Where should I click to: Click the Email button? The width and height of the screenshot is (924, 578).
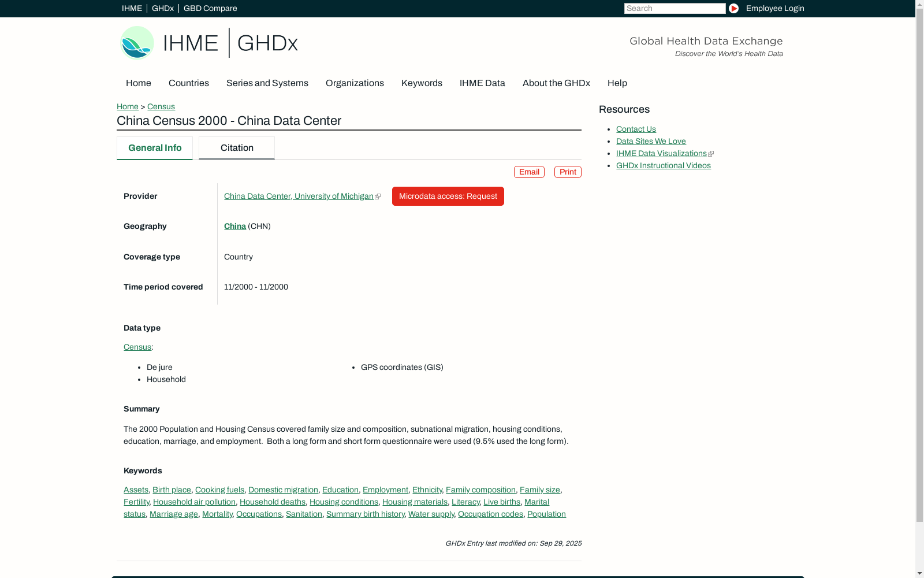point(529,172)
